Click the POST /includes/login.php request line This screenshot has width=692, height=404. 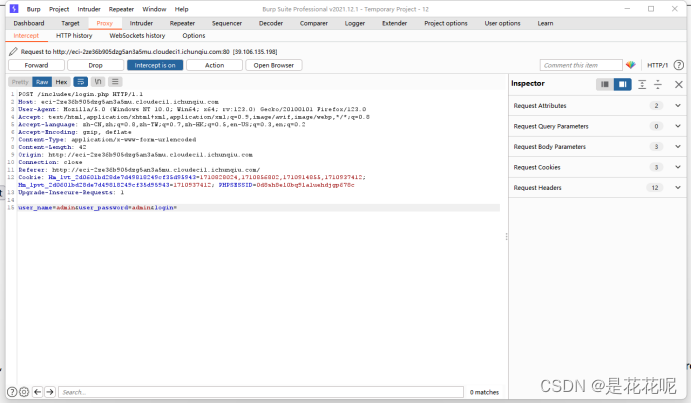click(80, 94)
